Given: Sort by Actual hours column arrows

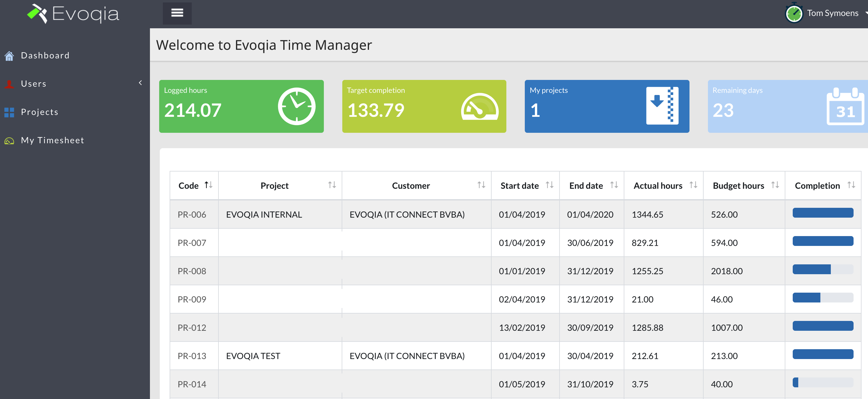Looking at the screenshot, I should pos(693,185).
